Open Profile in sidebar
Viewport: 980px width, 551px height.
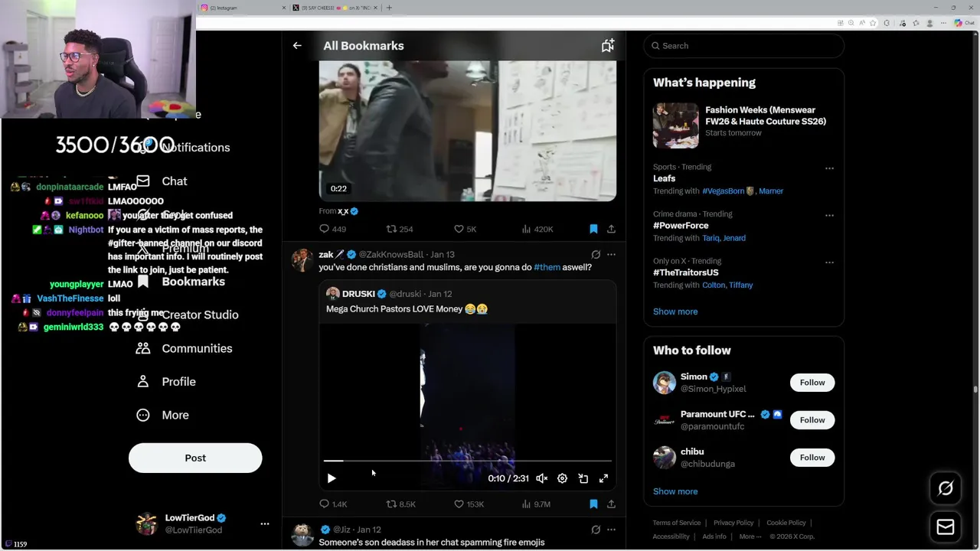coord(165,382)
